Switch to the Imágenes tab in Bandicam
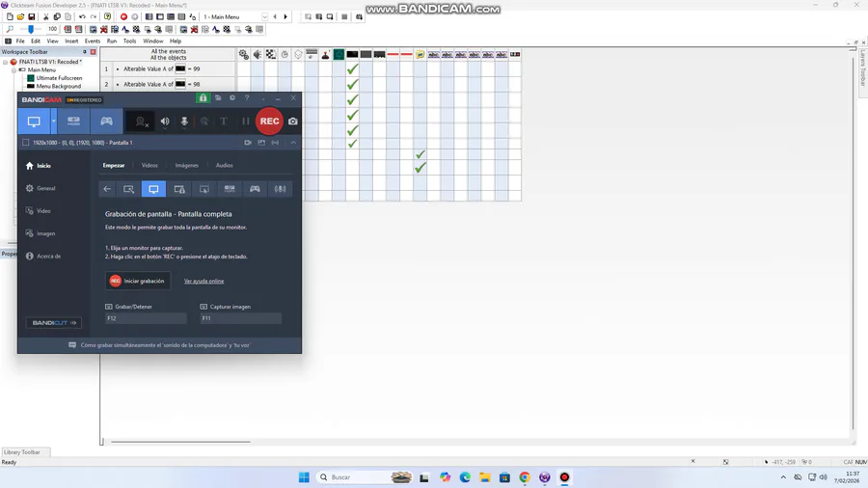Viewport: 868px width, 488px height. click(x=186, y=166)
